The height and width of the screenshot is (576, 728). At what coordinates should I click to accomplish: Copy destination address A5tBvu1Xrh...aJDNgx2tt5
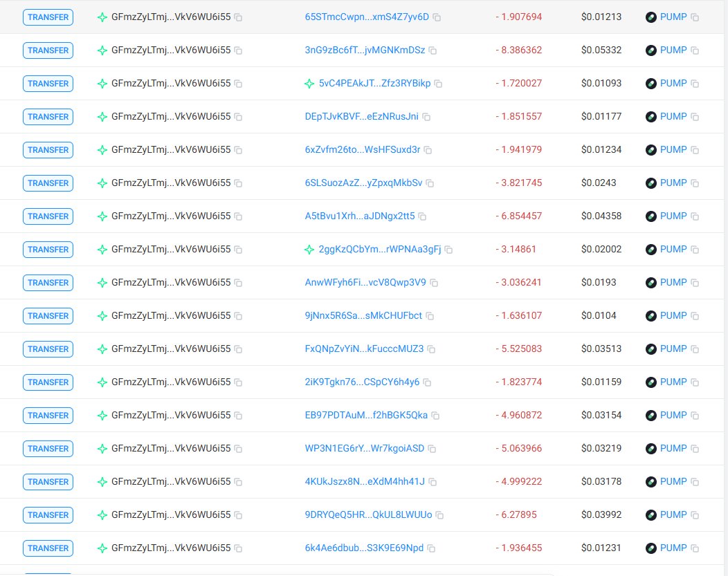pyautogui.click(x=423, y=216)
